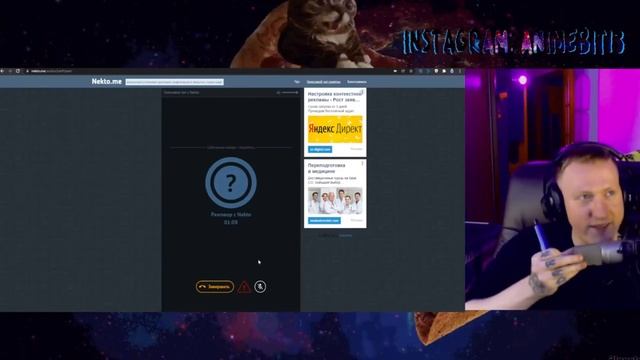Open the browser menu at the toolbar's right end
Screen dimensions: 640x360
tap(460, 71)
